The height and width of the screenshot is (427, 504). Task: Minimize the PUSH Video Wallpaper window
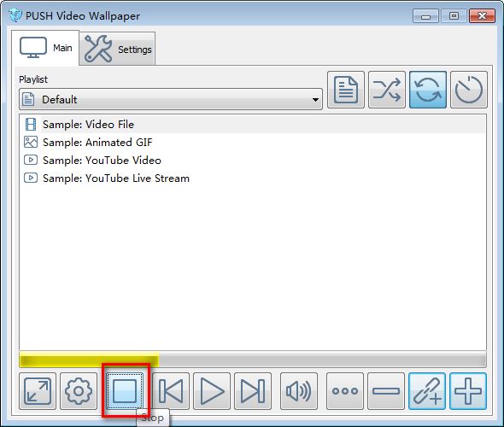point(425,16)
